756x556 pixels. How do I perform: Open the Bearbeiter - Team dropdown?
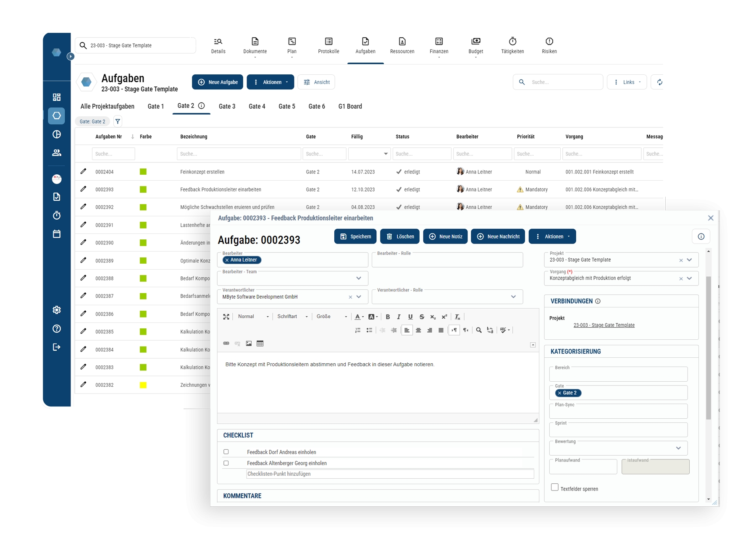(359, 278)
